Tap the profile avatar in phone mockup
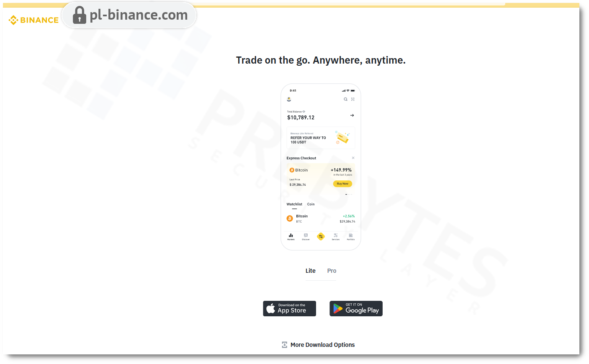589x364 pixels. click(289, 99)
